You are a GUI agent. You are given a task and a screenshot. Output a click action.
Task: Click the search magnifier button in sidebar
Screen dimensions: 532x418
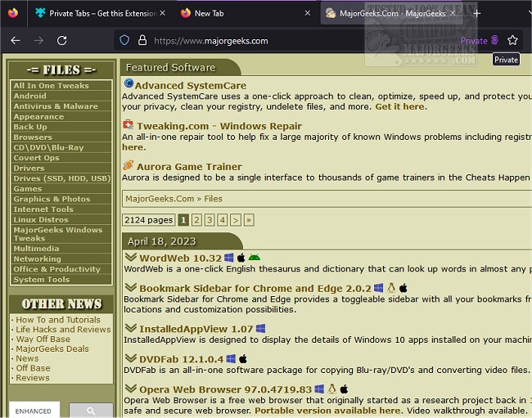point(91,411)
